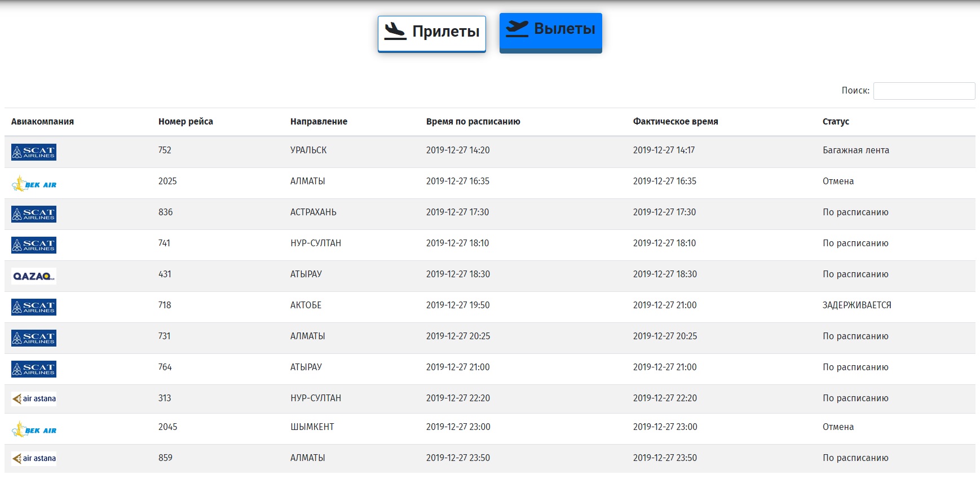The width and height of the screenshot is (980, 479).
Task: Click Air Astana logo for flight 313
Action: coord(34,399)
